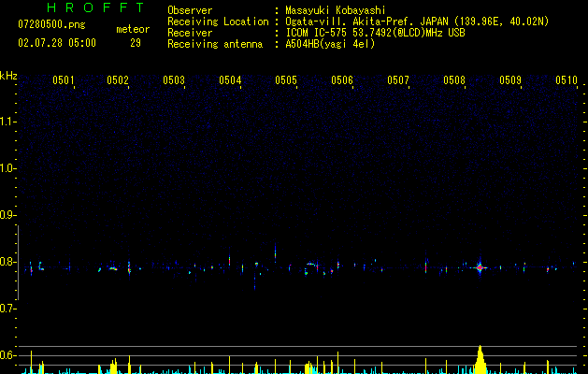Click the 0503 time marker
588x374 pixels.
[x=174, y=80]
